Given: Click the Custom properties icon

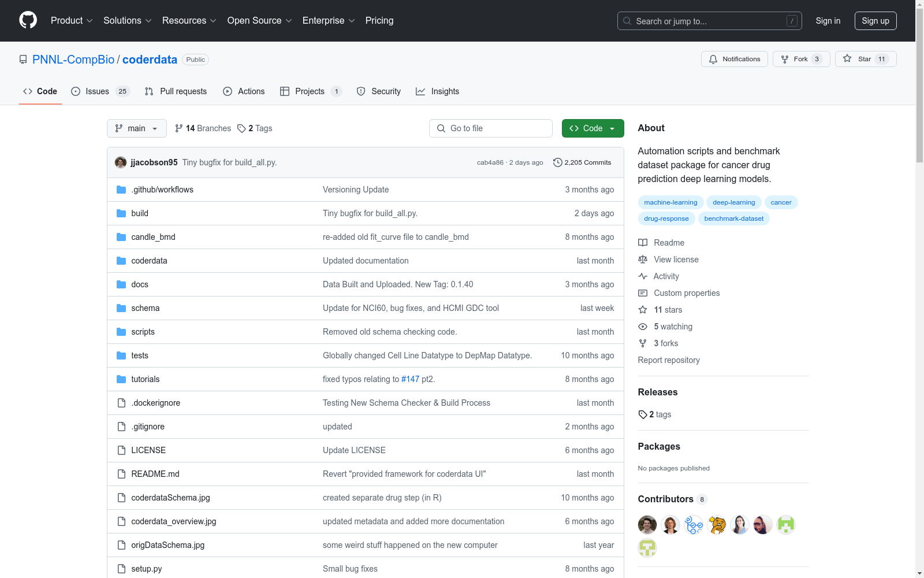Looking at the screenshot, I should [x=643, y=293].
